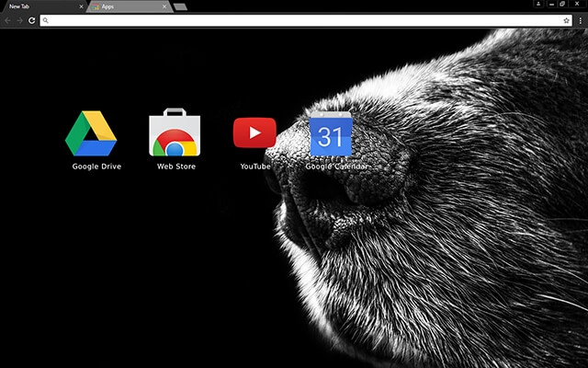Click the Google Drive label
Screen dimensions: 588x368
point(96,167)
